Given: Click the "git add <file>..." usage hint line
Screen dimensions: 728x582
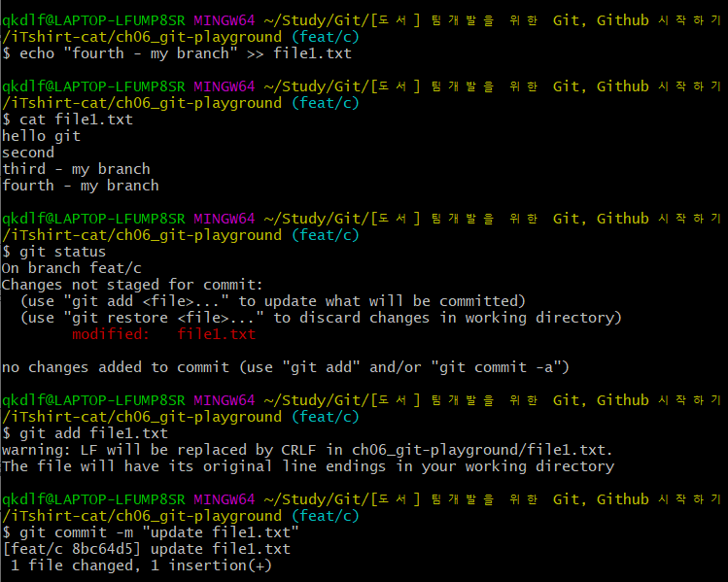Looking at the screenshot, I should (x=273, y=301).
